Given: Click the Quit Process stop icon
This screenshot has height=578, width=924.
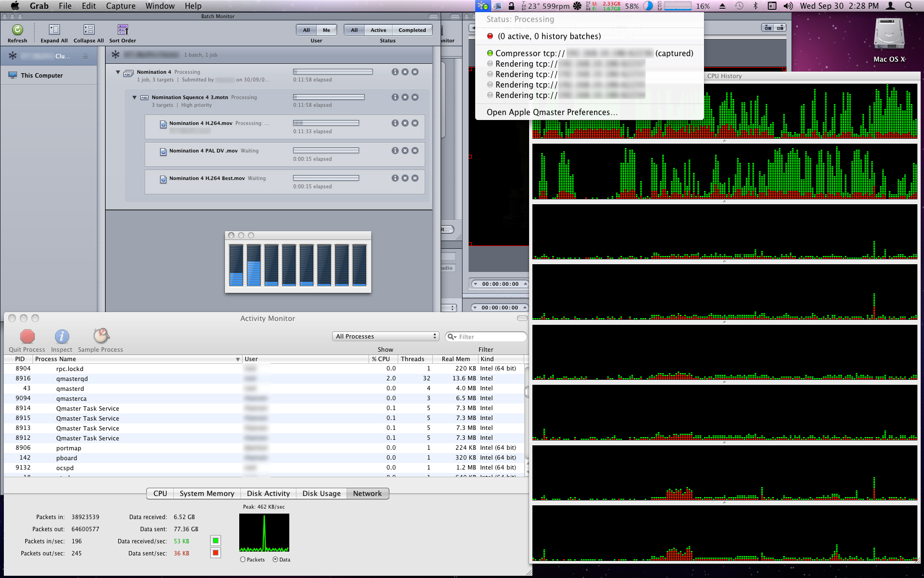Looking at the screenshot, I should (27, 336).
